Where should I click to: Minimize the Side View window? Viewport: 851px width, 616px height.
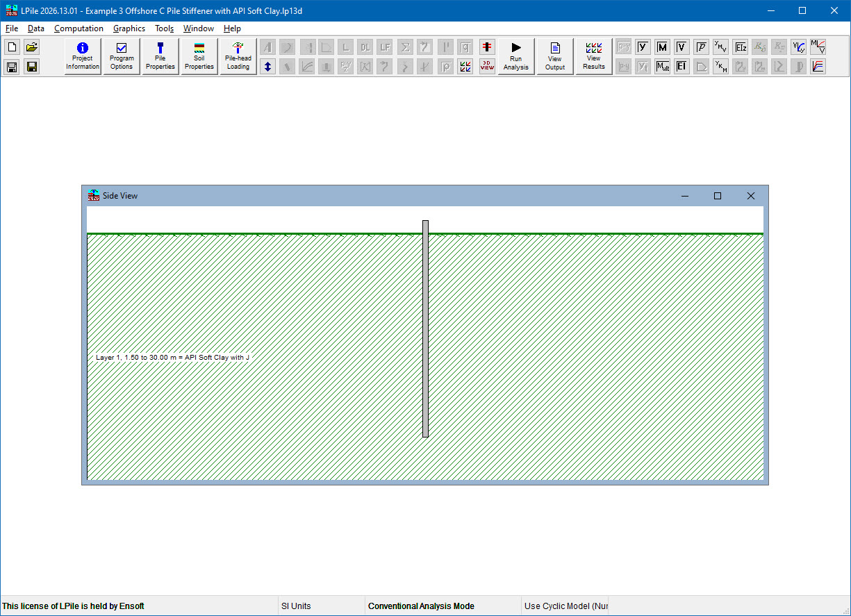tap(685, 196)
